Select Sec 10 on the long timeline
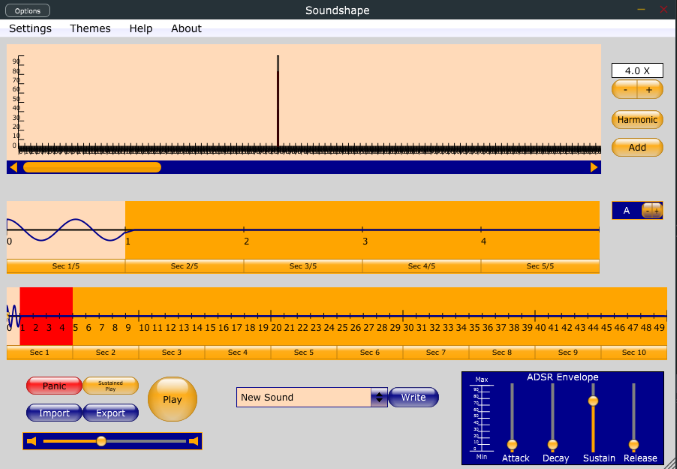This screenshot has width=677, height=469. click(x=634, y=352)
